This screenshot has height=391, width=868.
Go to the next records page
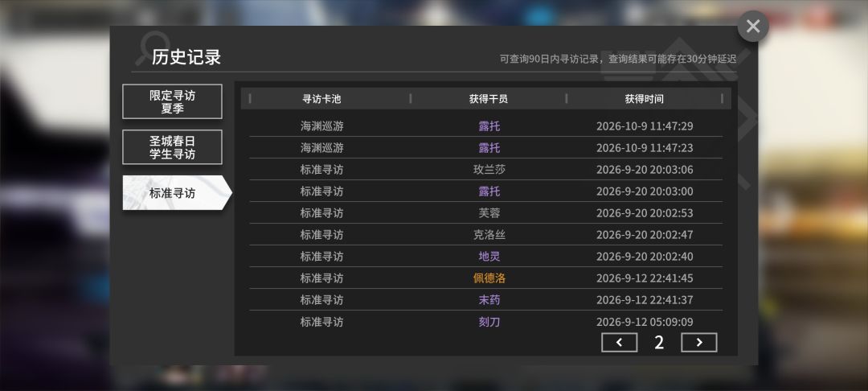click(698, 342)
